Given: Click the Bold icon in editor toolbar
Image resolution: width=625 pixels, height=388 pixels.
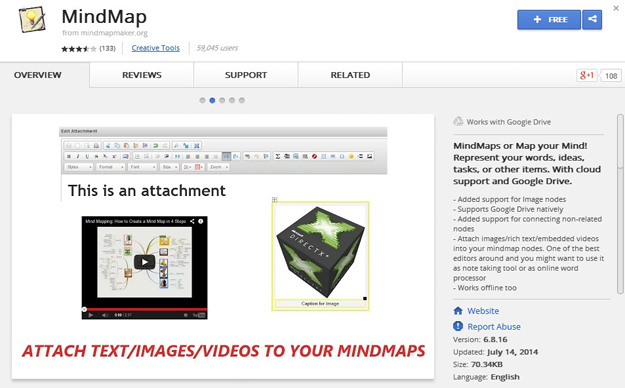Looking at the screenshot, I should click(69, 156).
